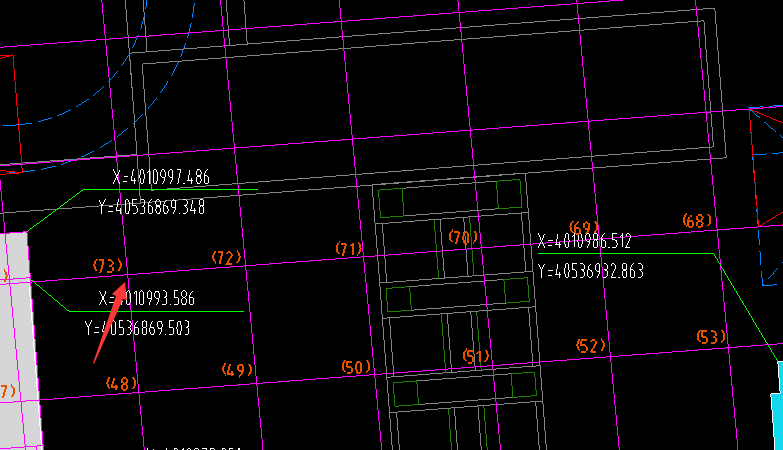
Task: Select the coordinate text X=4010997.486
Action: click(x=162, y=177)
